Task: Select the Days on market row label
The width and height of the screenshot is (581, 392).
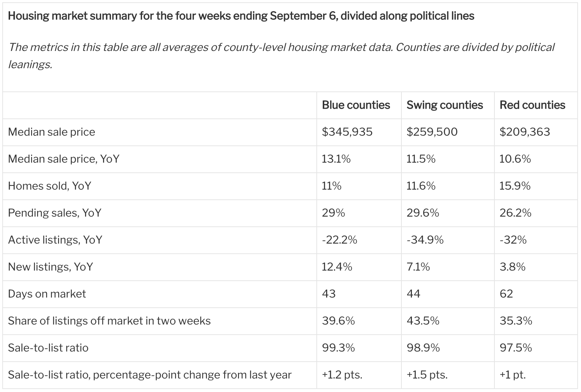Action: click(x=47, y=294)
